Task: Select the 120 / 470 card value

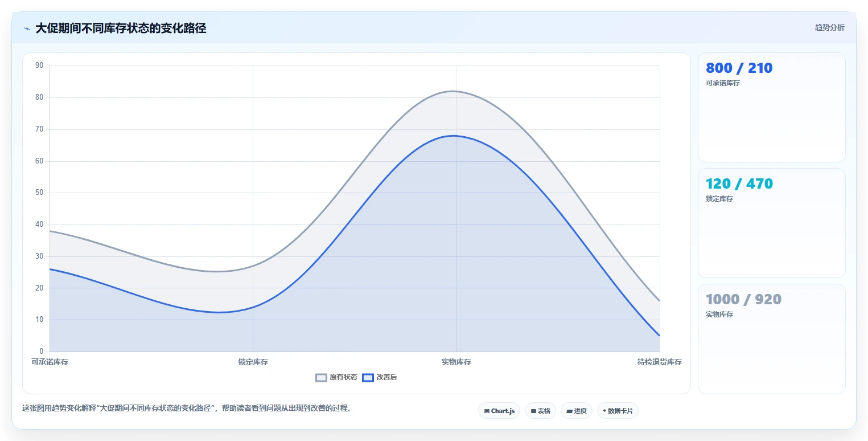Action: pos(739,183)
